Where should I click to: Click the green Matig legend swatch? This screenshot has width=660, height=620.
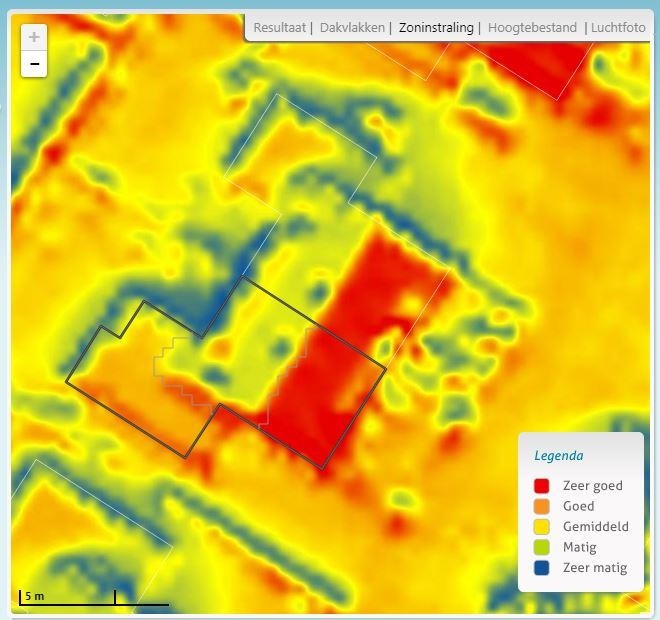click(x=542, y=548)
